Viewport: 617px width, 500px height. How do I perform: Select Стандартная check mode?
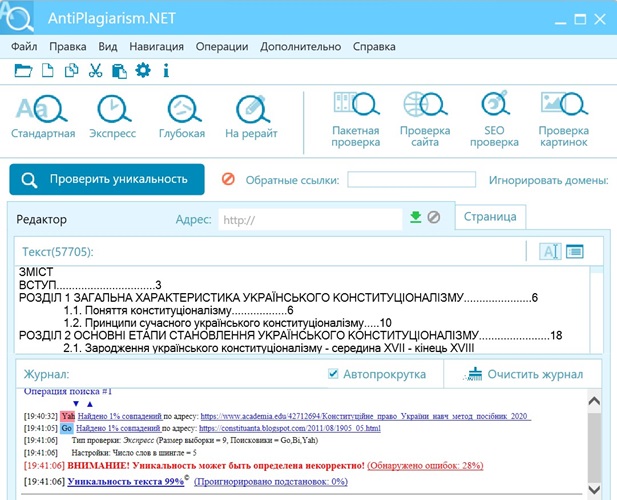click(x=43, y=117)
